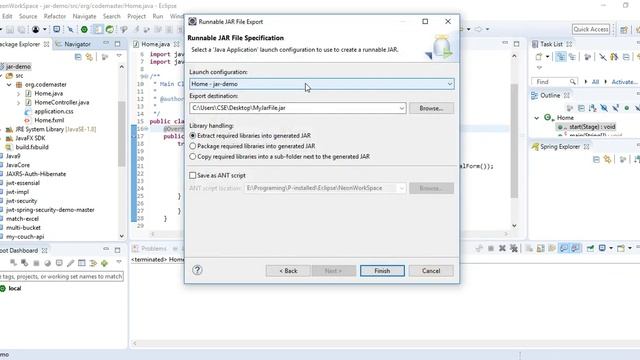640x360 pixels.
Task: Click the Outline sort alphabetically icon
Action: pos(592,108)
